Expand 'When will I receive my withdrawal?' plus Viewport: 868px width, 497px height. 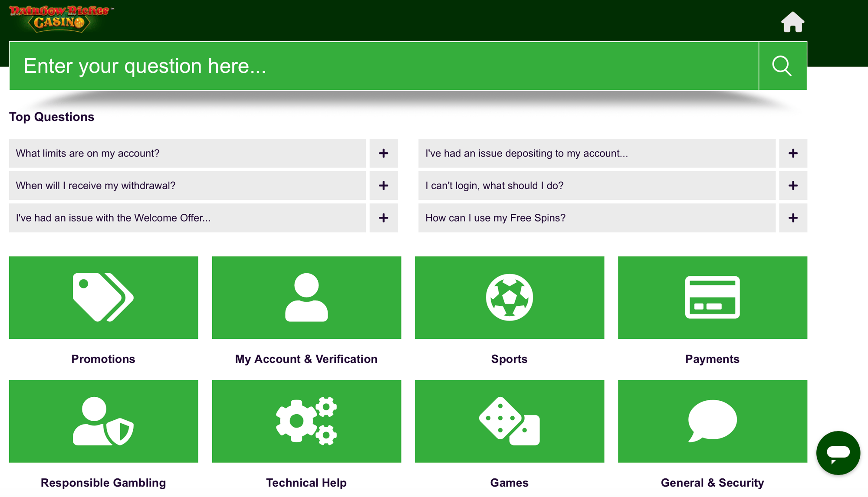coord(384,186)
